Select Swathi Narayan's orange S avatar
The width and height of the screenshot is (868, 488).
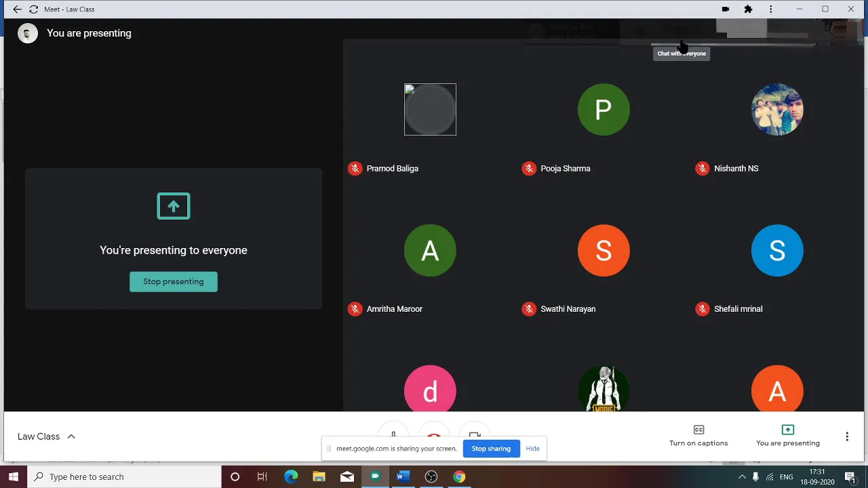tap(604, 250)
